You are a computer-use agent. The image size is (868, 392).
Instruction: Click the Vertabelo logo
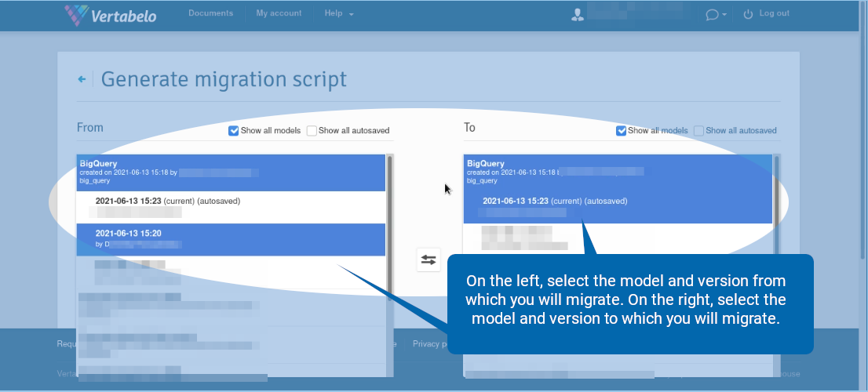click(x=110, y=15)
